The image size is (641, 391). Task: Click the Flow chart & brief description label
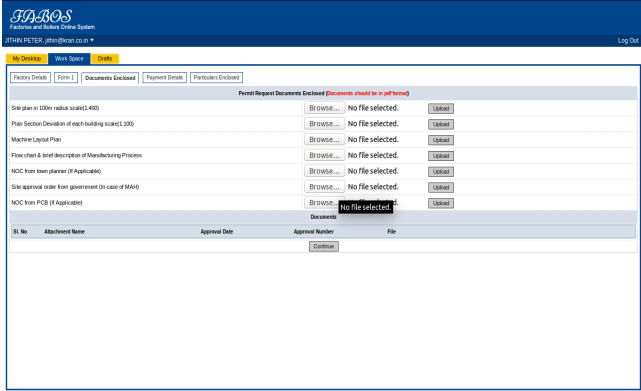(76, 155)
